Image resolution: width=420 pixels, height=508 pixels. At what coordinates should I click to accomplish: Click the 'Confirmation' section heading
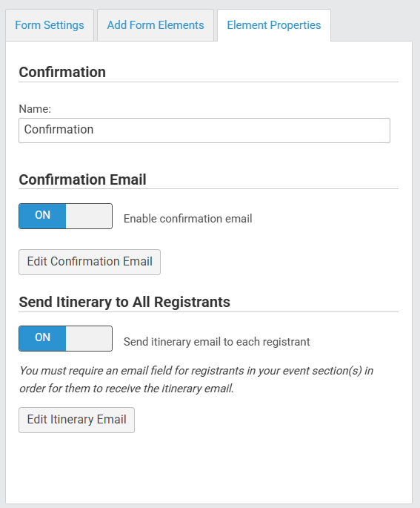tap(62, 72)
